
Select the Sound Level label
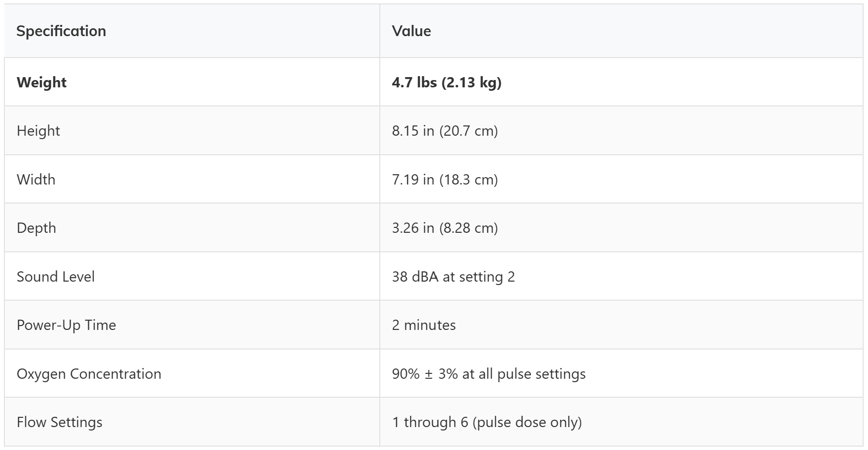click(56, 277)
